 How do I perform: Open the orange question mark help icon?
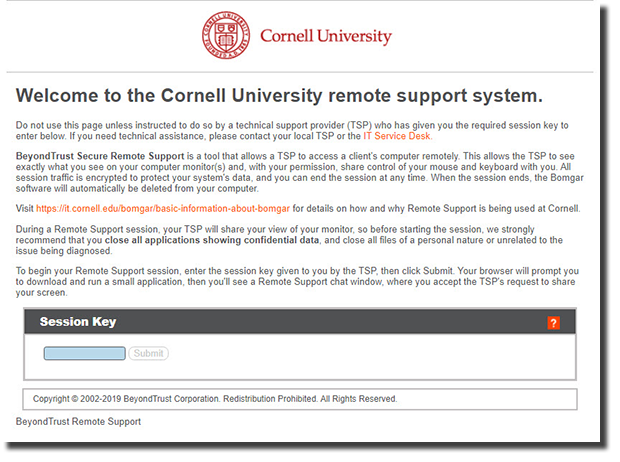(553, 323)
